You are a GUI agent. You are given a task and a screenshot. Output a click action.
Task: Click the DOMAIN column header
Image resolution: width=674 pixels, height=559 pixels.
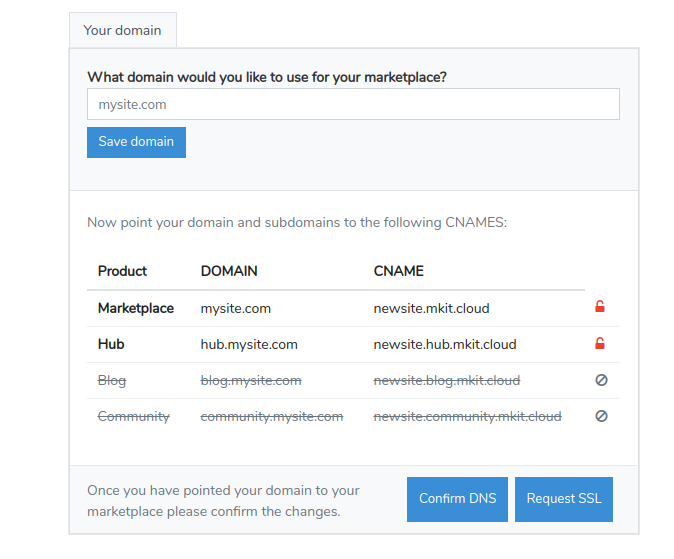coord(229,271)
